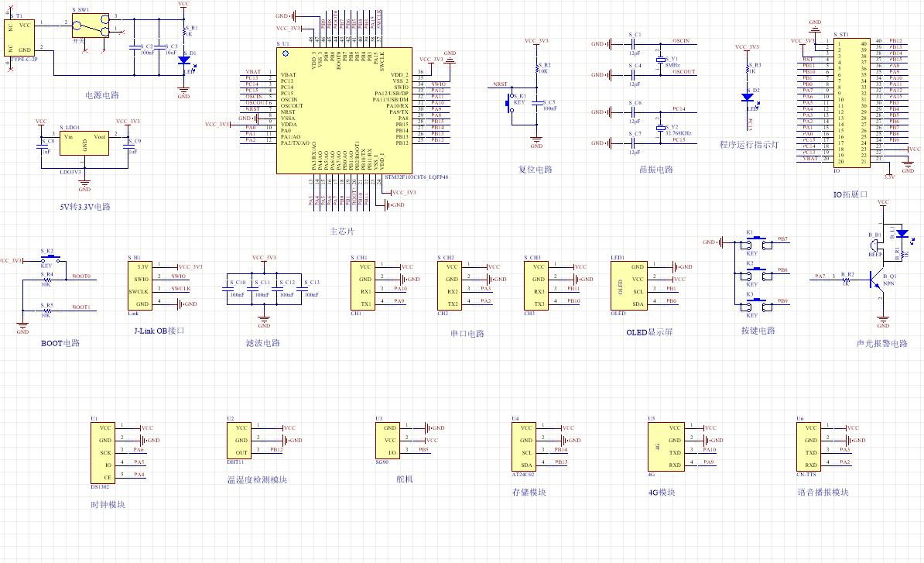
Task: Click the B_B1 buzzer symbol
Action: pyautogui.click(x=874, y=245)
